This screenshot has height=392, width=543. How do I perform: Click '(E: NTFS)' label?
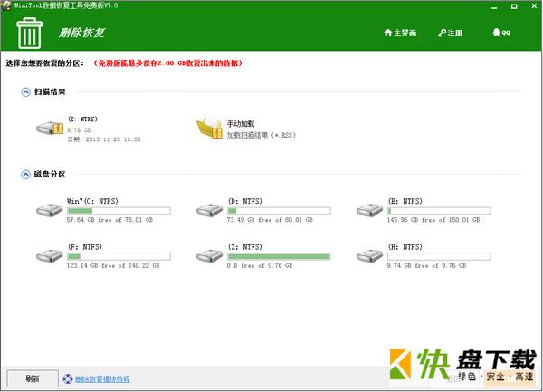(x=405, y=201)
